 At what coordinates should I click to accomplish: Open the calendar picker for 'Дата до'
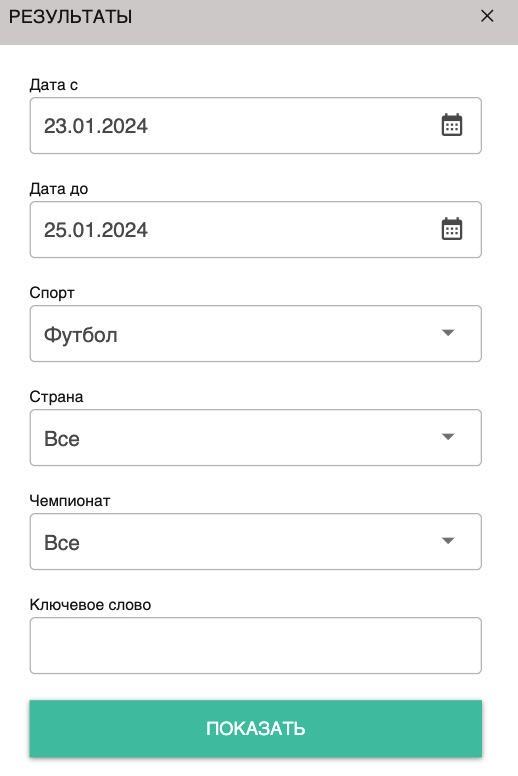pos(451,229)
